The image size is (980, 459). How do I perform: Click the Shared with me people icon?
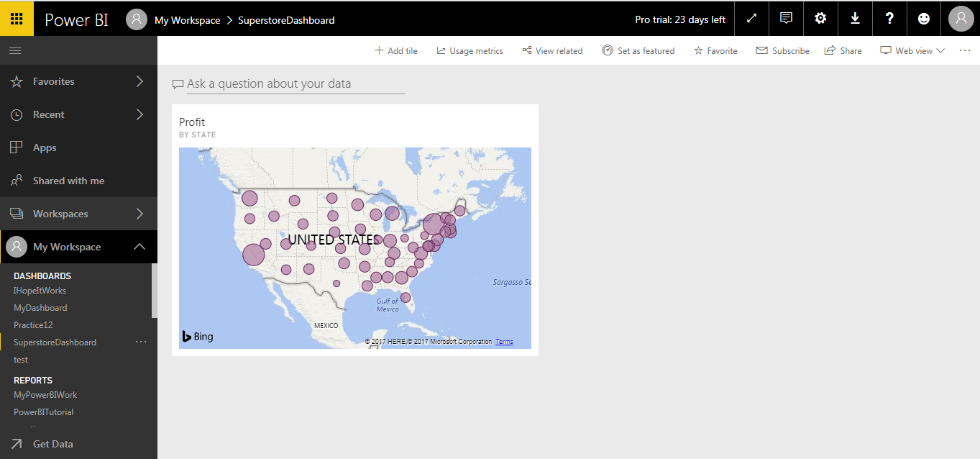tap(16, 181)
